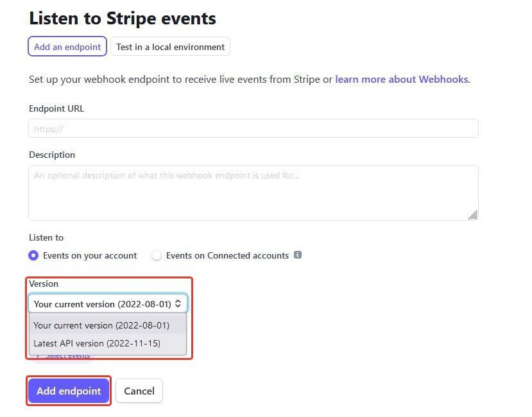Choose Latest API version (2022-11-15) option

(x=108, y=343)
